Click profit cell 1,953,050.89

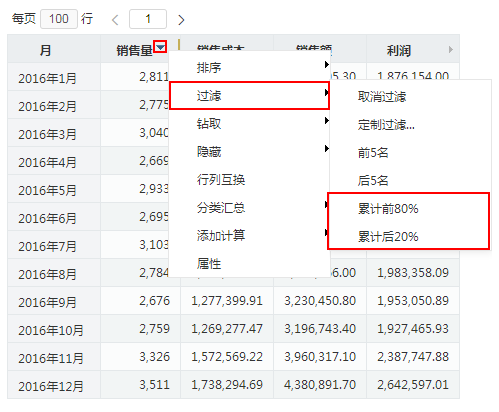pyautogui.click(x=413, y=301)
